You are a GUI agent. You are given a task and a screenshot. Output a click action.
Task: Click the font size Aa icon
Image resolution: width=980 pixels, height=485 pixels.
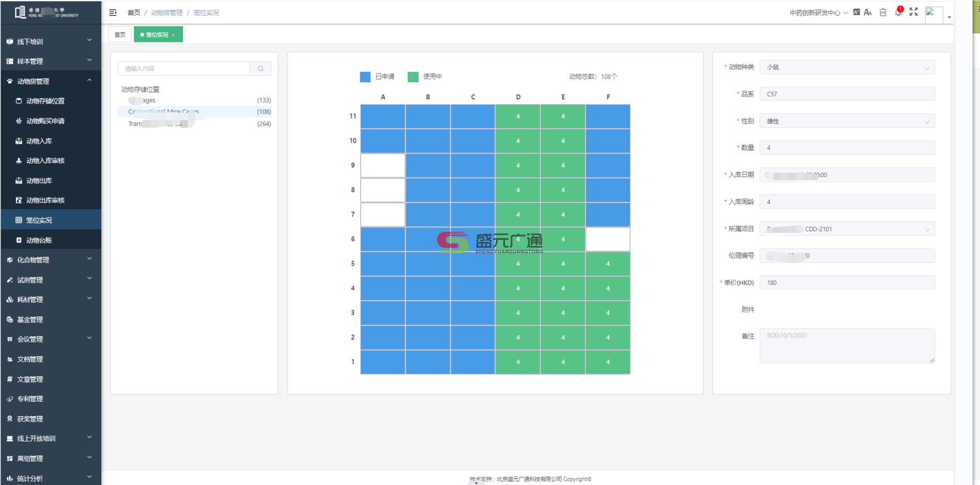pyautogui.click(x=868, y=12)
